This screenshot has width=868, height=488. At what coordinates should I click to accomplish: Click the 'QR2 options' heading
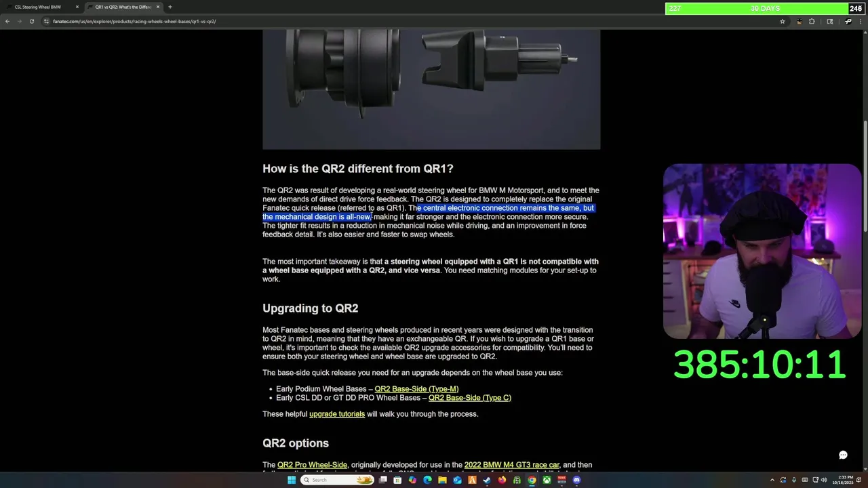[x=296, y=443]
